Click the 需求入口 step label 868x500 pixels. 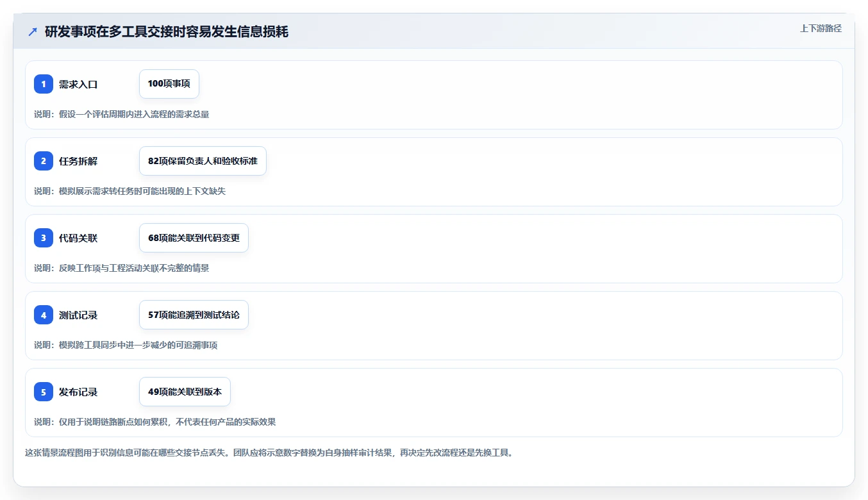point(78,84)
